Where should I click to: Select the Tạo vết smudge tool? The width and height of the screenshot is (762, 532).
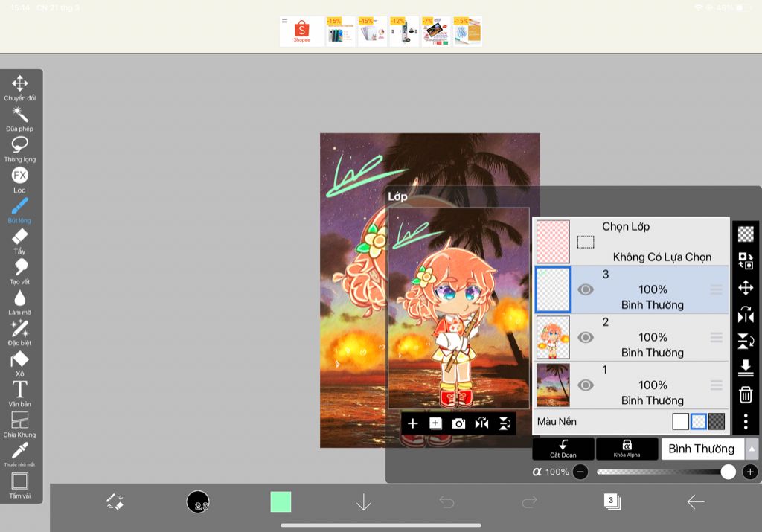[x=20, y=272]
